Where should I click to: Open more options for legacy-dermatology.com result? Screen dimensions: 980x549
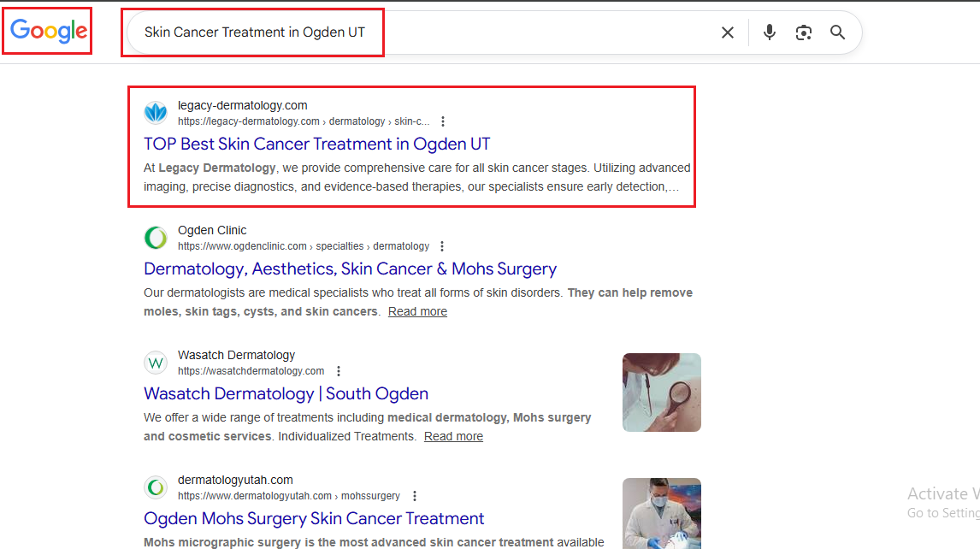point(442,121)
